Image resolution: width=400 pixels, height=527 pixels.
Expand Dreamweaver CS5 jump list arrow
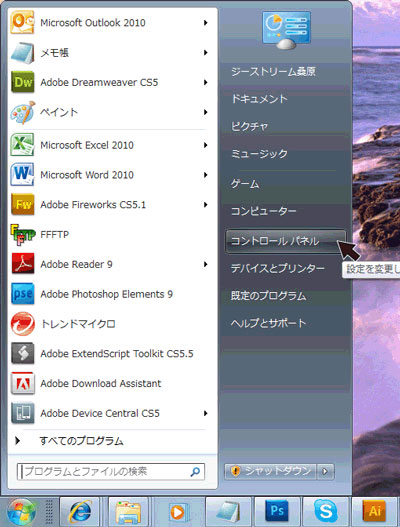205,82
